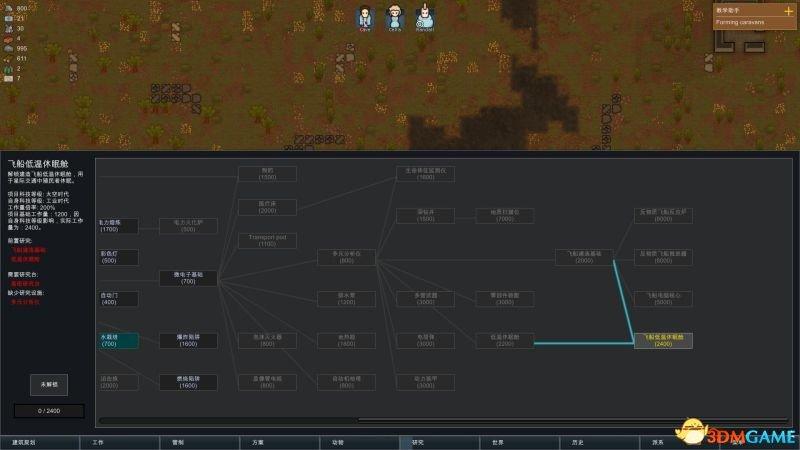Click the first red prerequisite research entry
The height and width of the screenshot is (450, 800).
tap(29, 250)
